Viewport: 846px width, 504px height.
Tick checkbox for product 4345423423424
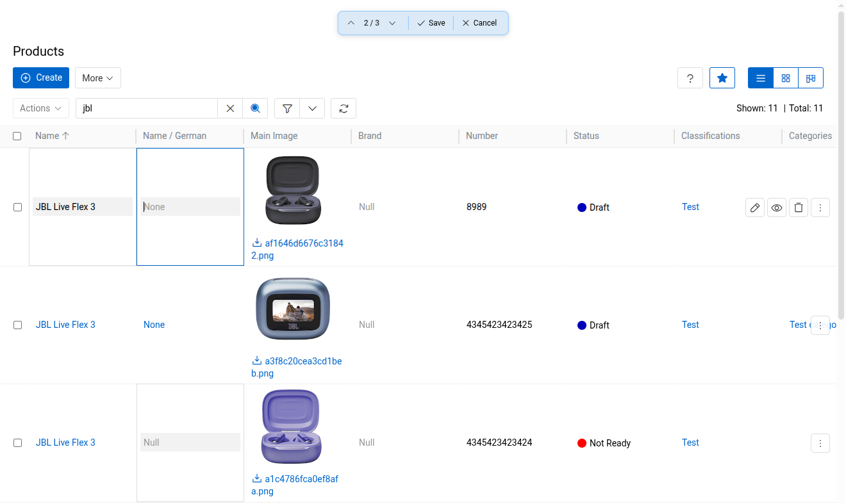tap(17, 443)
